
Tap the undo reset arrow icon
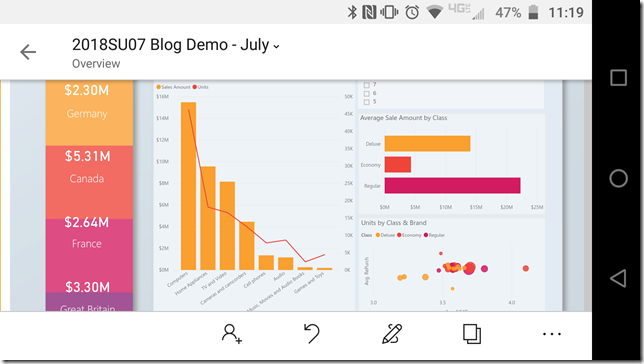[312, 333]
